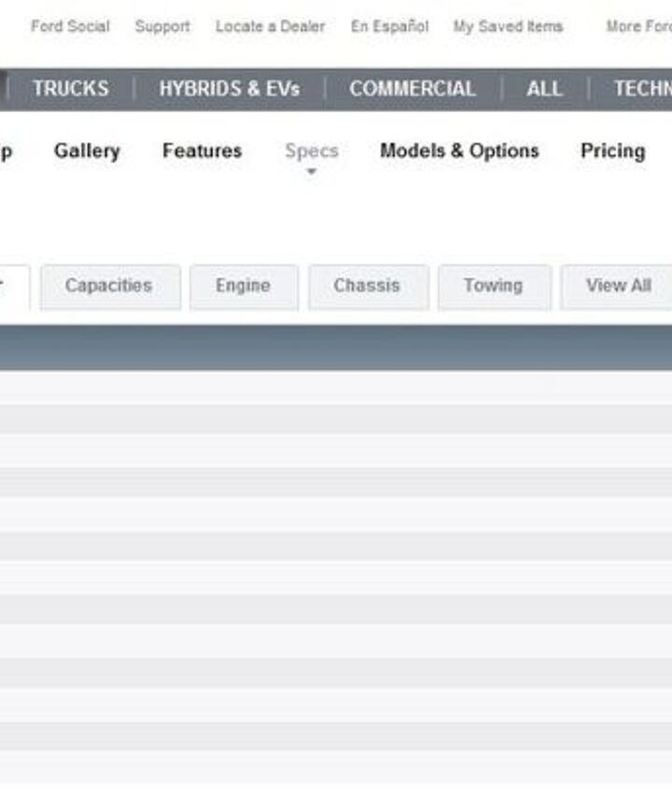Image resolution: width=672 pixels, height=789 pixels.
Task: Switch to the Chassis tab
Action: pyautogui.click(x=367, y=286)
